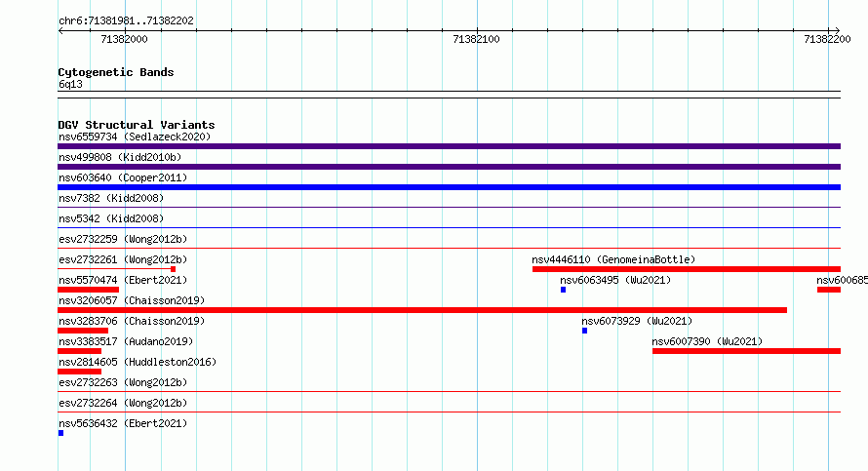Image resolution: width=868 pixels, height=471 pixels.
Task: Click the esv2732263 (Wong2012b) label
Action: (x=123, y=382)
